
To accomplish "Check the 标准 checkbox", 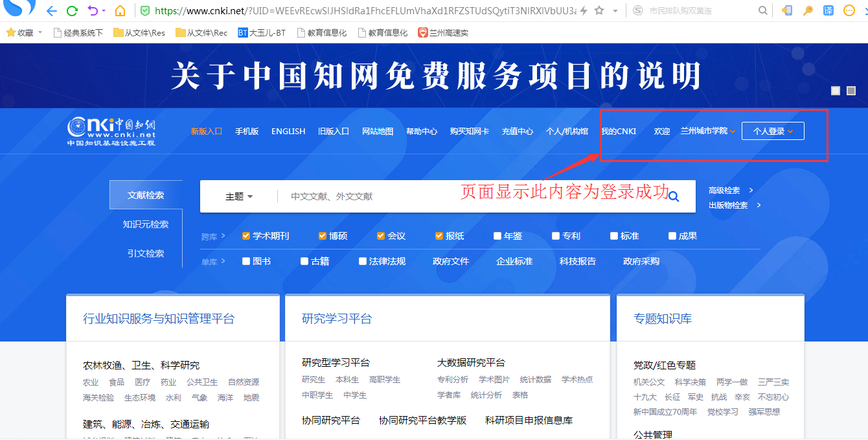I will [x=614, y=236].
